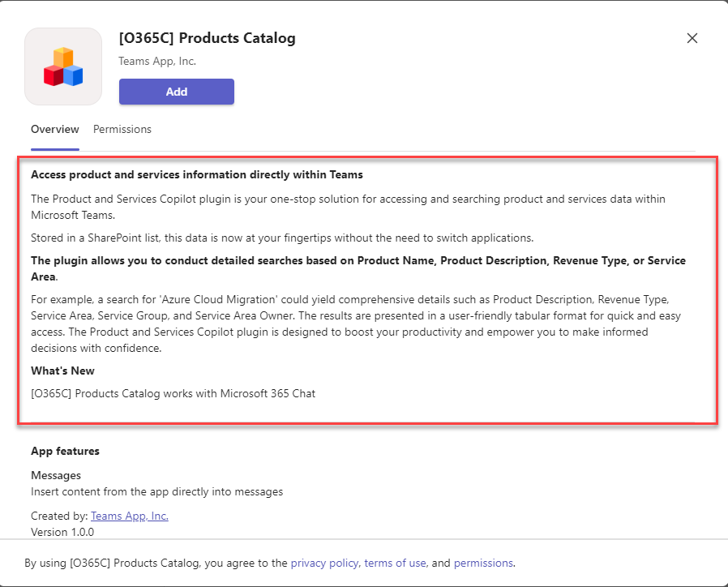The width and height of the screenshot is (728, 587).
Task: Click the bold 'The plugin allows you' paragraph
Action: pyautogui.click(x=358, y=268)
